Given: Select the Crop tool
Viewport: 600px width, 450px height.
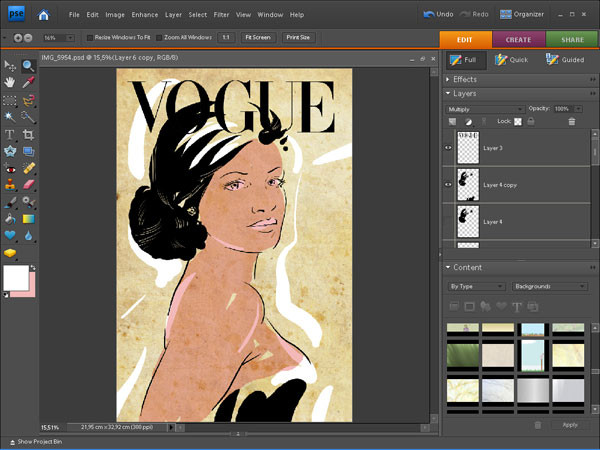Looking at the screenshot, I should tap(28, 135).
